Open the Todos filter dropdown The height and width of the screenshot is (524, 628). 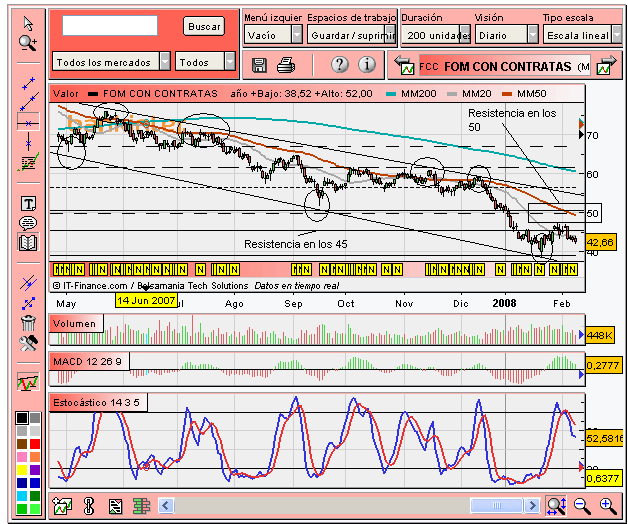tap(205, 62)
